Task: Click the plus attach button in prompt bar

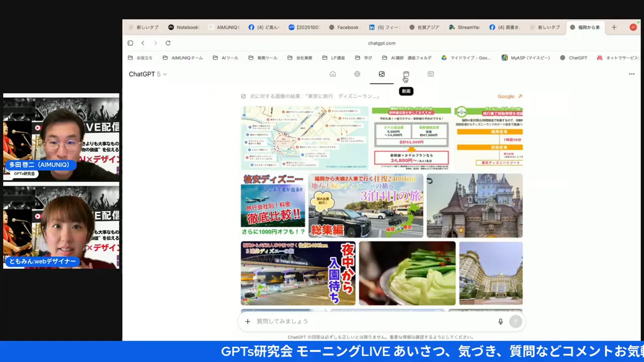Action: tap(248, 321)
